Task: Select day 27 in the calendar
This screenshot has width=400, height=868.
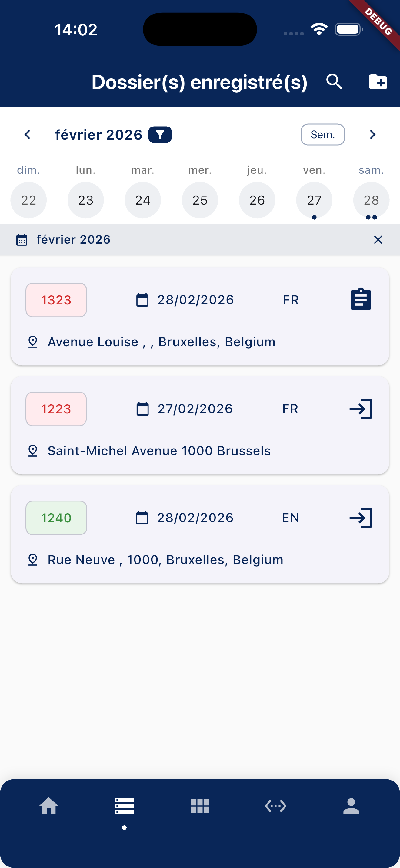Action: pos(314,200)
